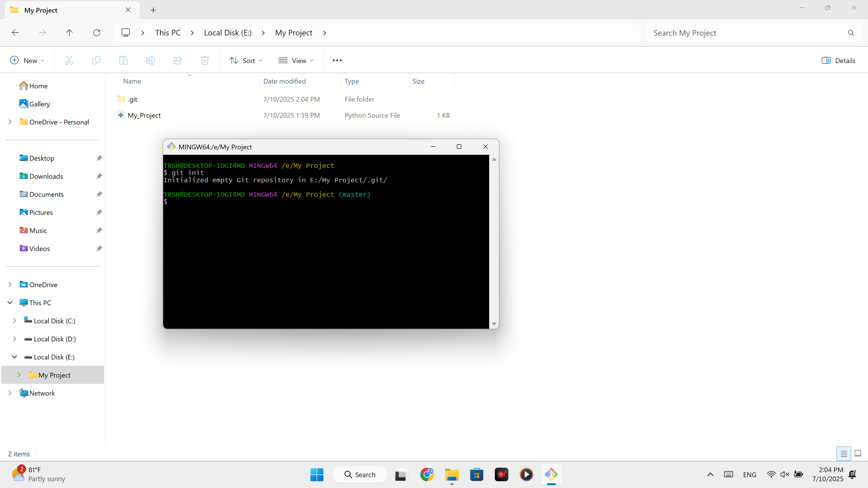Open Desktop quick access folder

[x=37, y=158]
